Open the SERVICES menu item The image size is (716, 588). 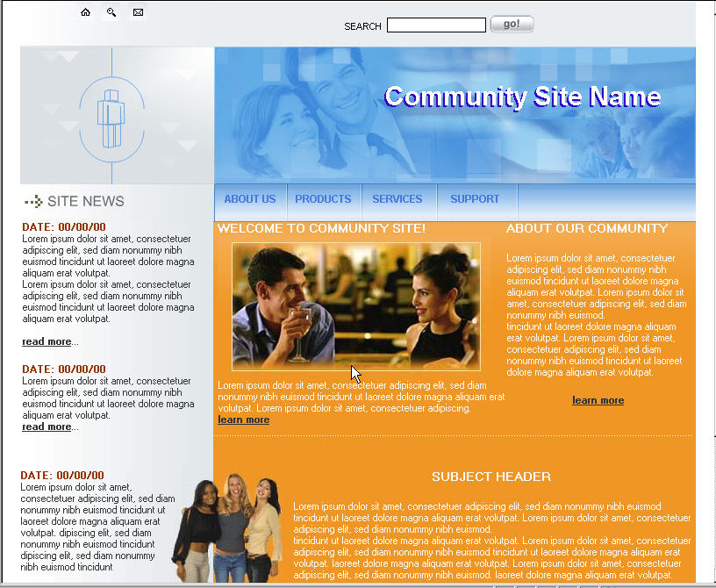[x=397, y=198]
